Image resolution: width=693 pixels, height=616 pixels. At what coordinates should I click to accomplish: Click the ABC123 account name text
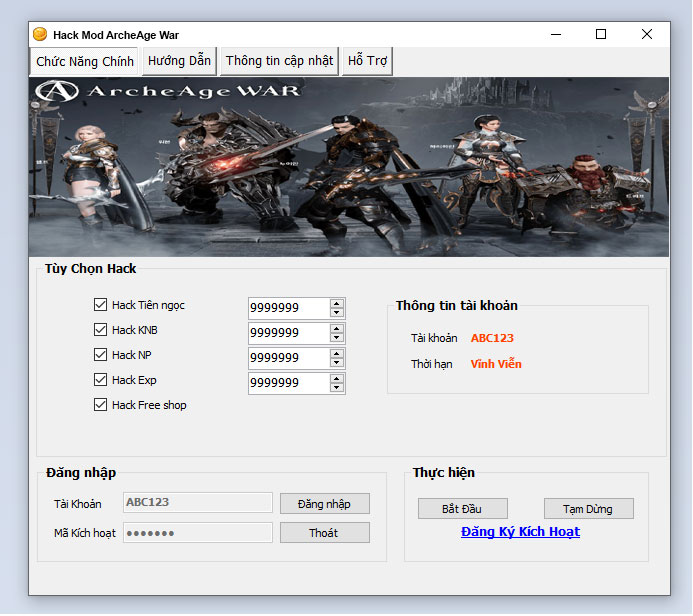(x=492, y=338)
